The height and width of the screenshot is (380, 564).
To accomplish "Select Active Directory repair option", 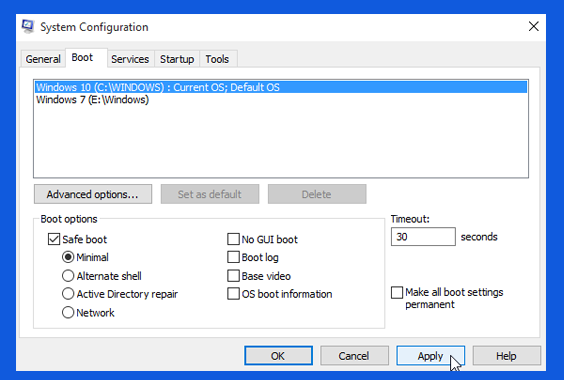I will (68, 294).
